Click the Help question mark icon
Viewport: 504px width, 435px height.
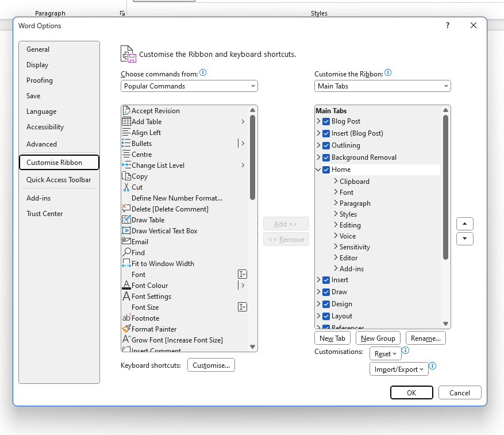coord(448,25)
